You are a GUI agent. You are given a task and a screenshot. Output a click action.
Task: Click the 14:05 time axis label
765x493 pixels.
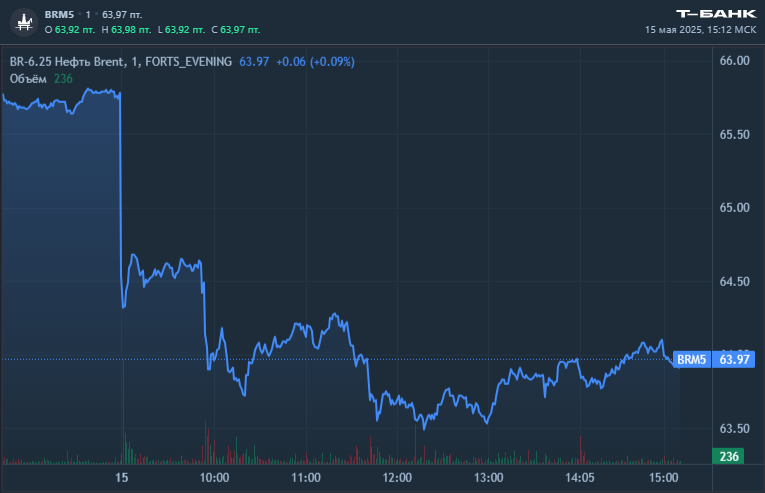581,478
